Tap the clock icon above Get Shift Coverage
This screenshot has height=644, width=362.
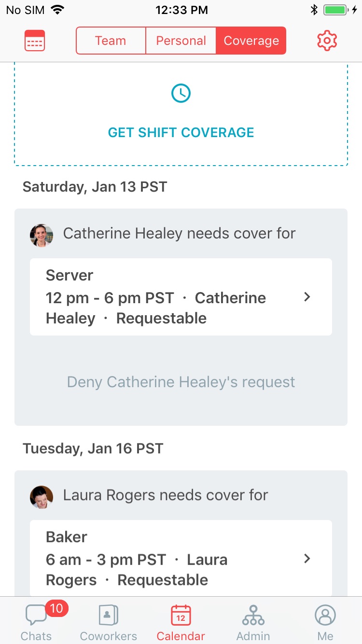[x=181, y=93]
